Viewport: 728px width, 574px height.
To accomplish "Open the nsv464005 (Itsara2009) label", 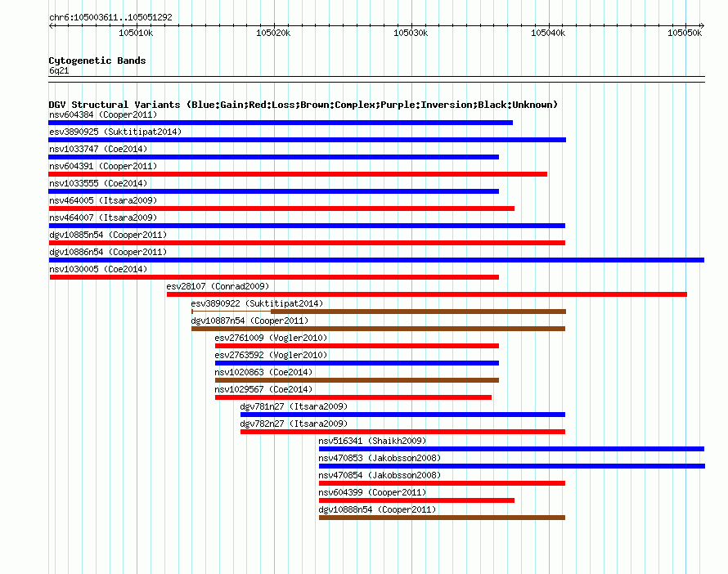I will point(103,200).
